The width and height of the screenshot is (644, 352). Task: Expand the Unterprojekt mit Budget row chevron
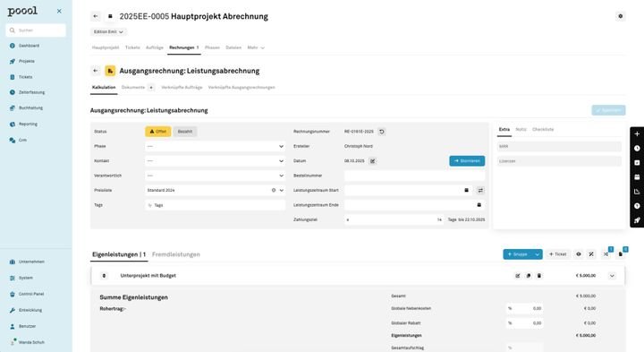click(612, 276)
